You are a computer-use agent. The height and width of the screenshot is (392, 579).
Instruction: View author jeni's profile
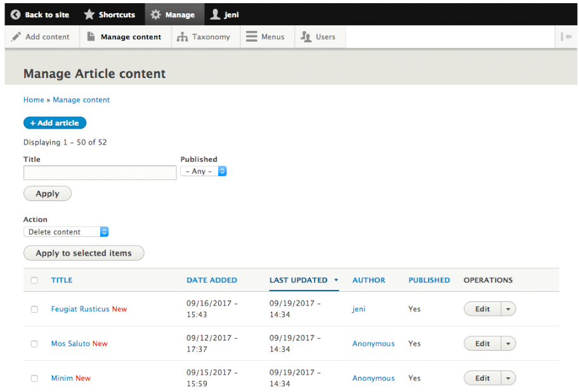[358, 309]
